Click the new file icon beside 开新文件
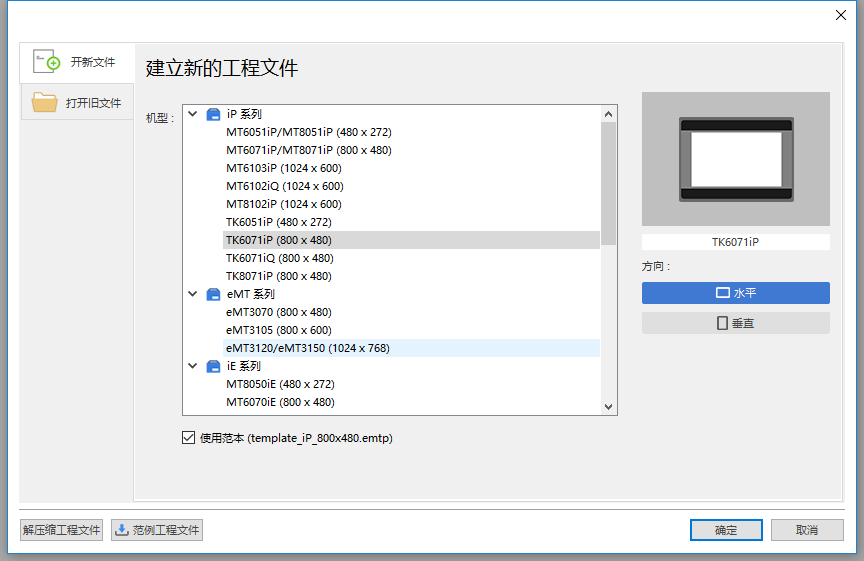This screenshot has width=864, height=561. [x=47, y=62]
